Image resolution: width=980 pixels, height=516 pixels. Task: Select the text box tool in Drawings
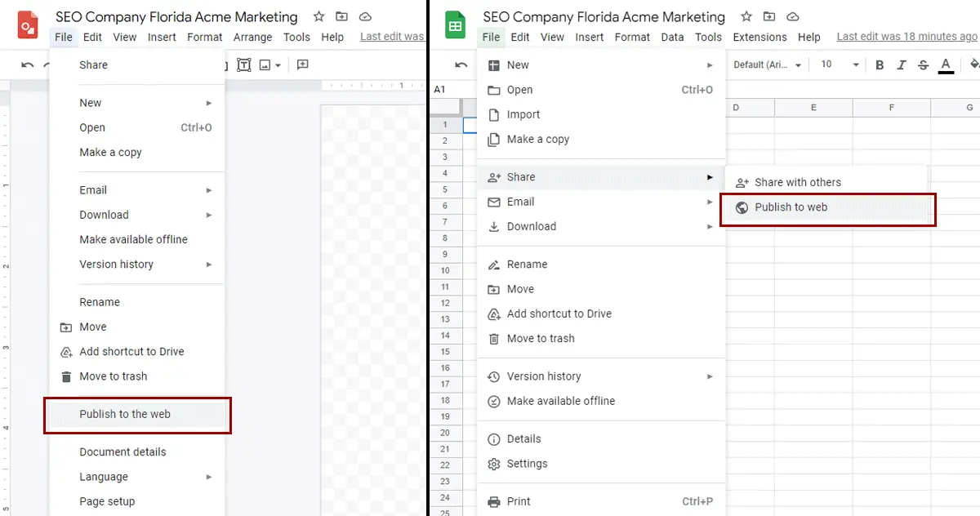point(243,65)
